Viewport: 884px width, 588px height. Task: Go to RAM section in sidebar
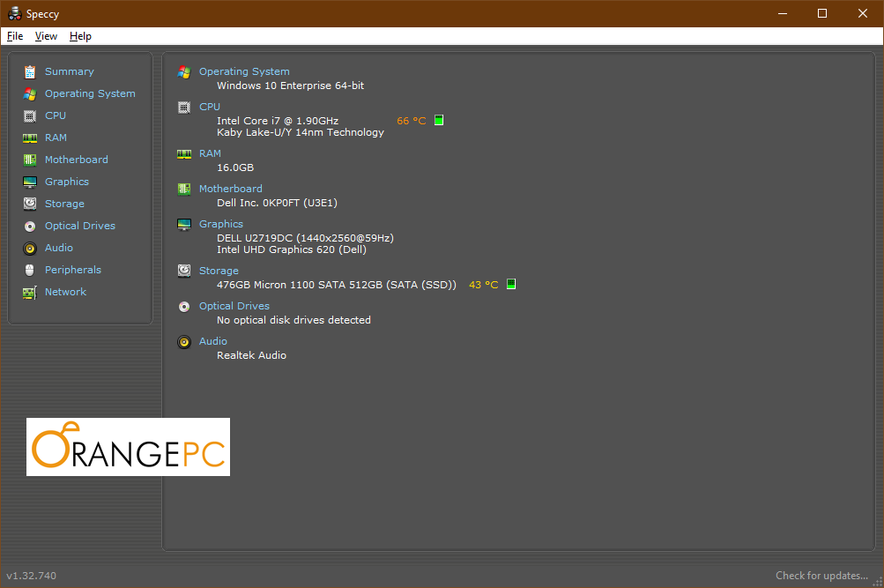(56, 138)
